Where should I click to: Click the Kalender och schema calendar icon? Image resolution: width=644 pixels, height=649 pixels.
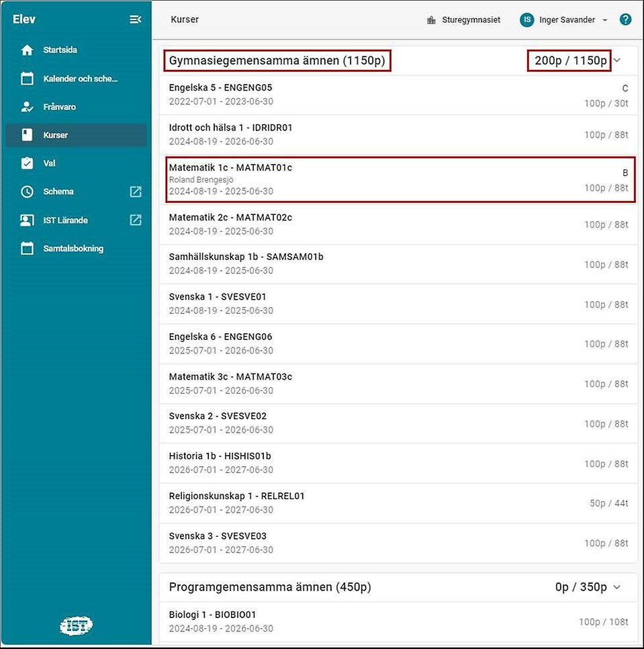pos(27,79)
